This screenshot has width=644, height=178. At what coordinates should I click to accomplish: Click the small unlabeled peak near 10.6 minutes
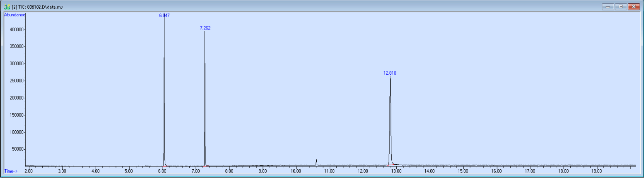tap(316, 162)
